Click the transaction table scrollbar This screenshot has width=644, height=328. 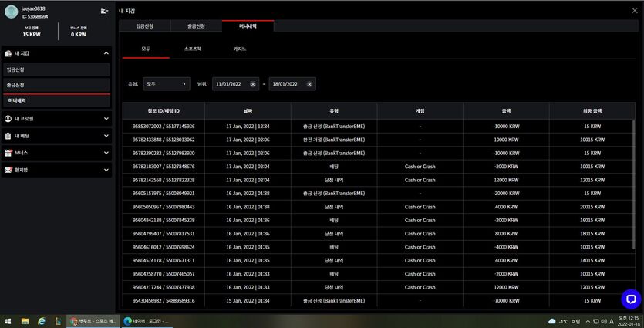click(633, 184)
